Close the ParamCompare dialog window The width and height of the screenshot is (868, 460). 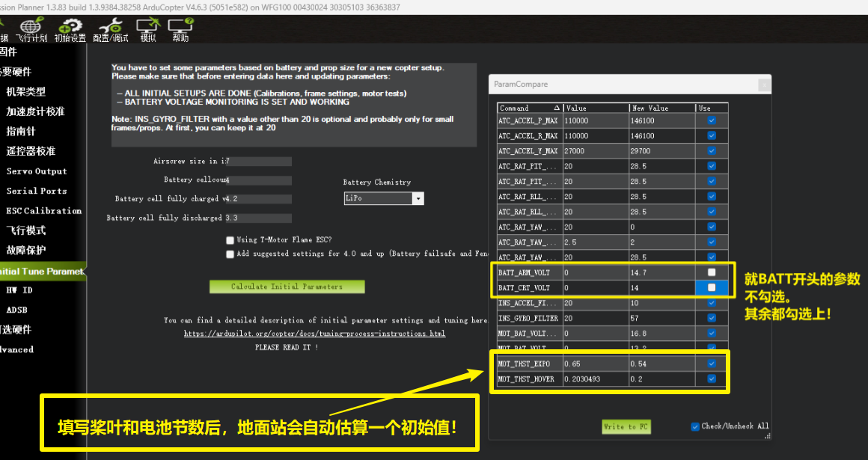[x=762, y=85]
